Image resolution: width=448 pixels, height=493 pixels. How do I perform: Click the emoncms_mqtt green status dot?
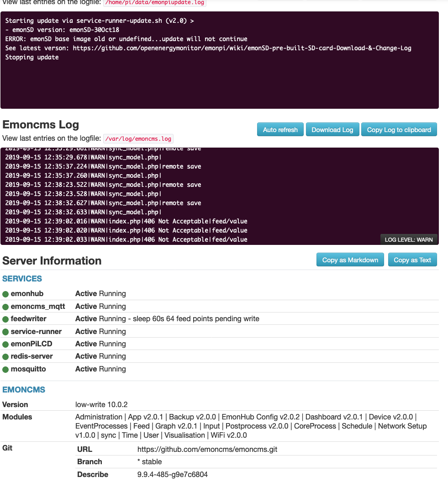point(5,307)
